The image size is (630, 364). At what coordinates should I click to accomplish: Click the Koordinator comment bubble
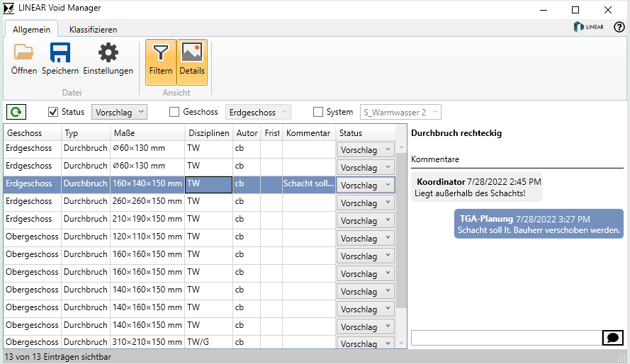tap(477, 187)
